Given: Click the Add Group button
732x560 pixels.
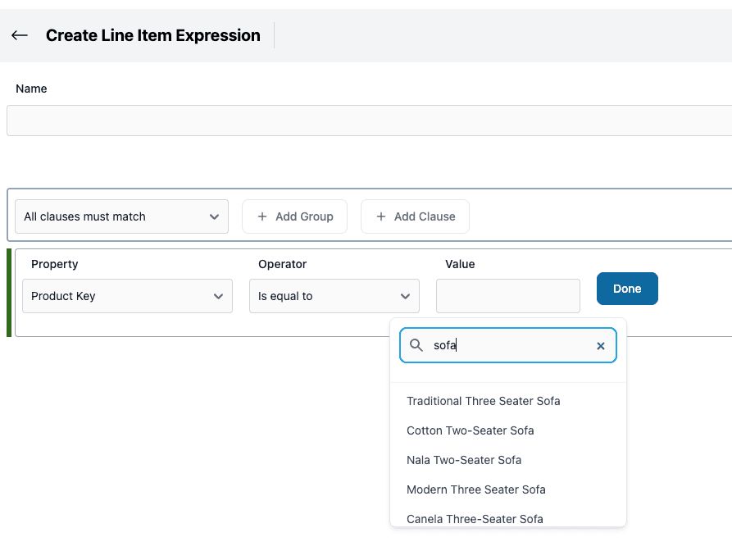Looking at the screenshot, I should [294, 216].
